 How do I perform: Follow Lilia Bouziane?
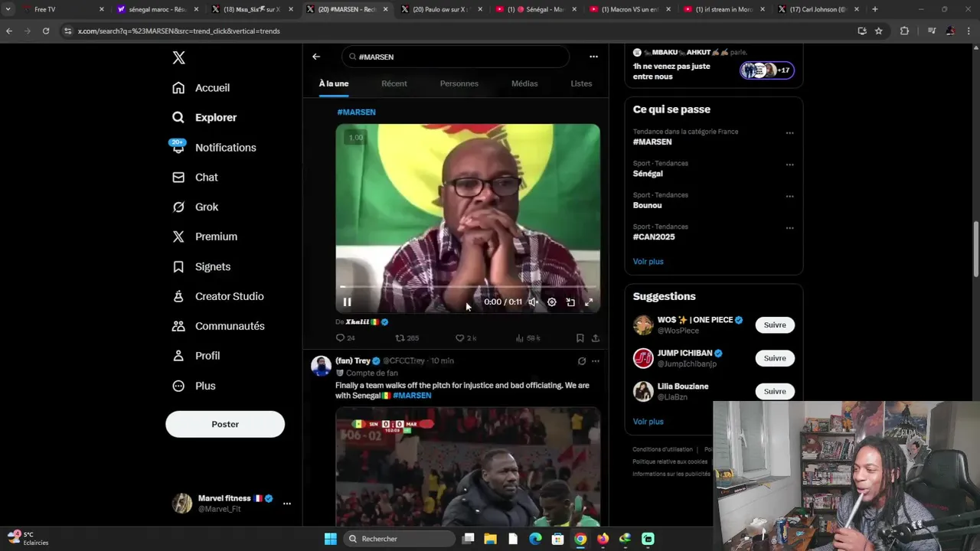775,392
